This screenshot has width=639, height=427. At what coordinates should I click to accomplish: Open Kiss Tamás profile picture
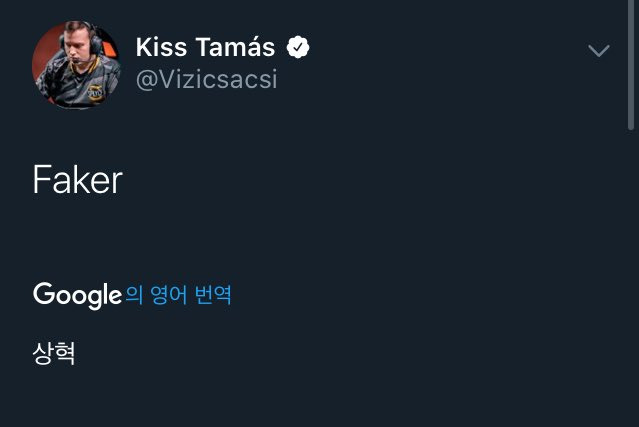77,65
